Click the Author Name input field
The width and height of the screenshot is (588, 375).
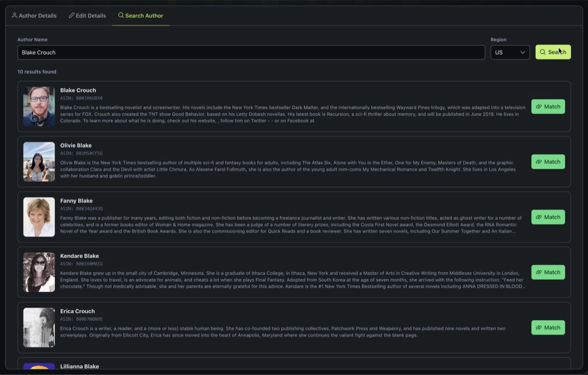click(251, 52)
